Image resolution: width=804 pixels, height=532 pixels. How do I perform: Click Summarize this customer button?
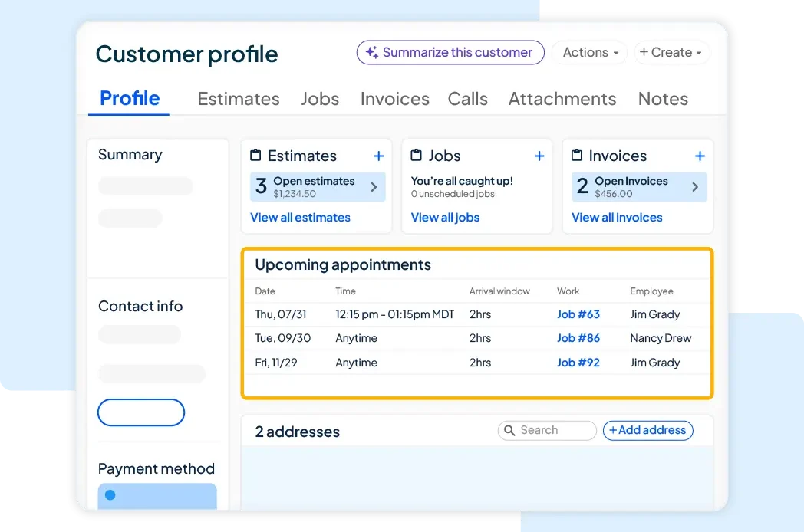(x=450, y=52)
